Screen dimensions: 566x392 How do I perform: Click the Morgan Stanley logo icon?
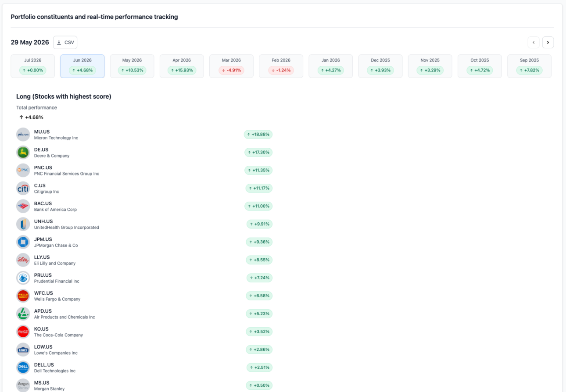click(23, 385)
